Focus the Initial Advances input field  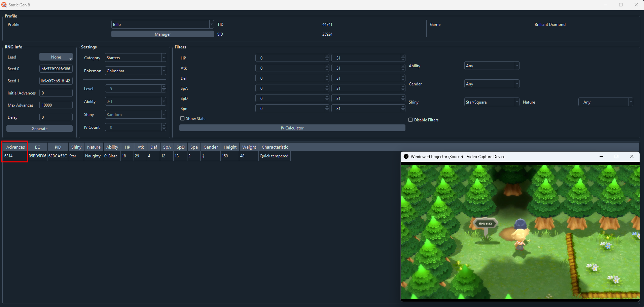click(56, 93)
